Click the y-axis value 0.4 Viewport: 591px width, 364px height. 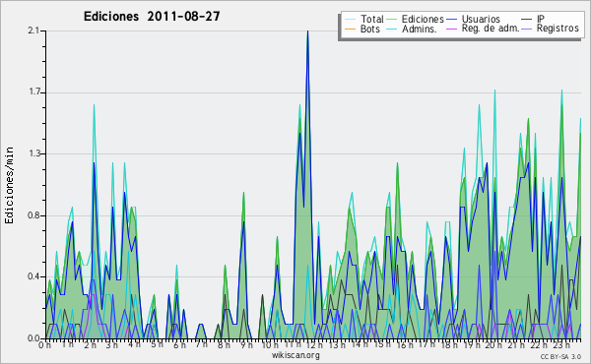tap(33, 276)
